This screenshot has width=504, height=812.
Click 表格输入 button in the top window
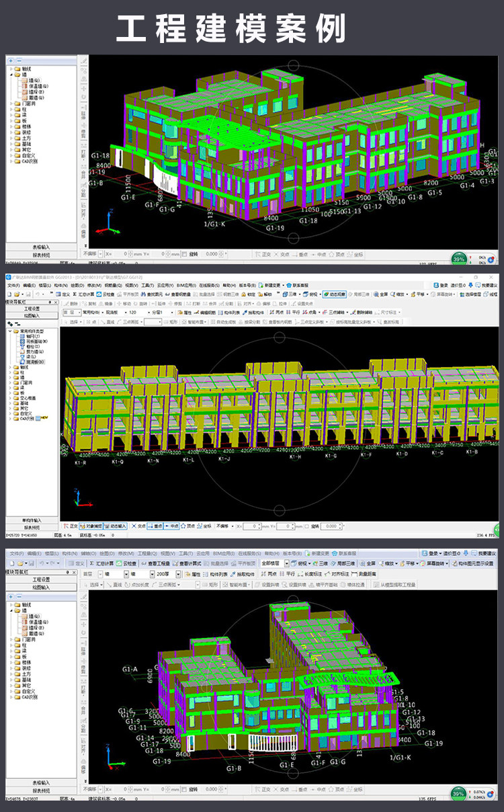pos(41,247)
